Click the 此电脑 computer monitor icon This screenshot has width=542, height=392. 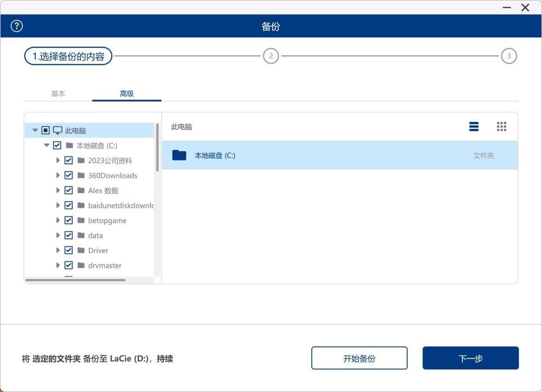58,130
